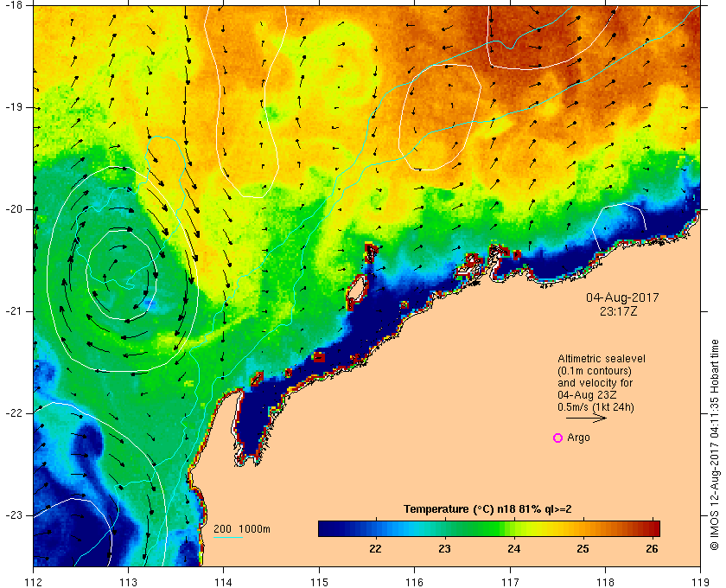This screenshot has width=726, height=588.
Task: Click latitude label -20 on the axis
Action: [14, 209]
